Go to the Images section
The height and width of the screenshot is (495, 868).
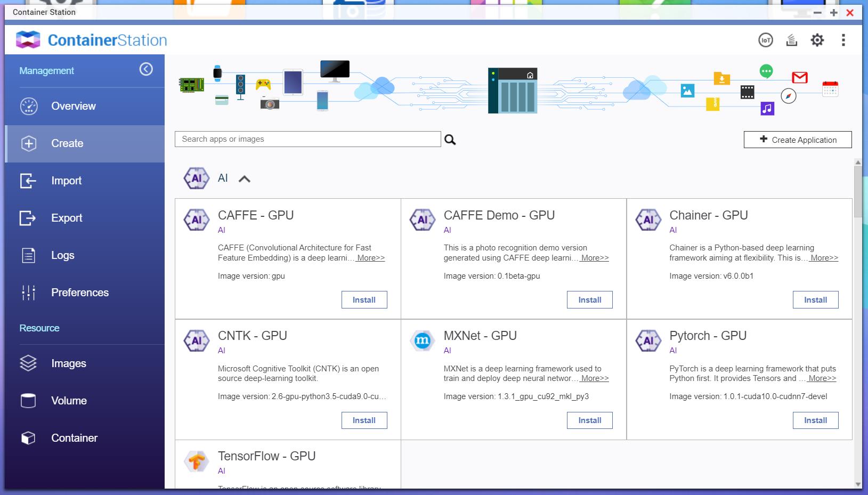(68, 363)
